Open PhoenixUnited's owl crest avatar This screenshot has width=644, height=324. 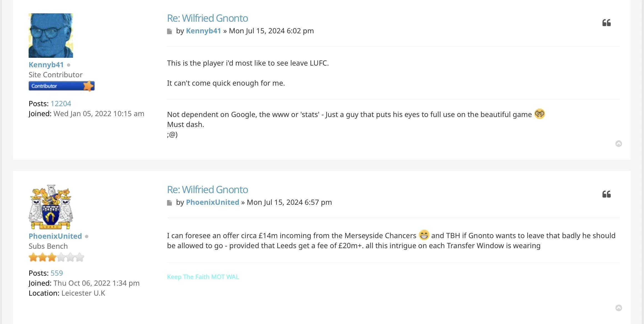(51, 207)
